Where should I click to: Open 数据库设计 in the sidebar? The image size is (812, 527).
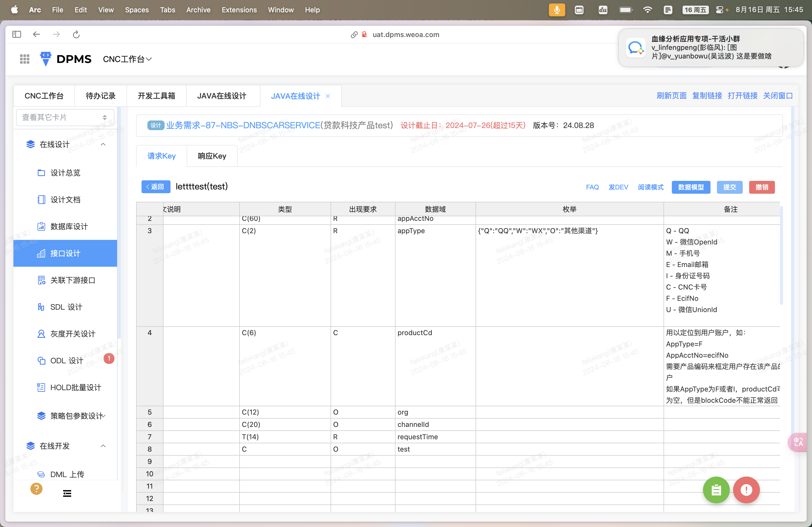(x=65, y=227)
